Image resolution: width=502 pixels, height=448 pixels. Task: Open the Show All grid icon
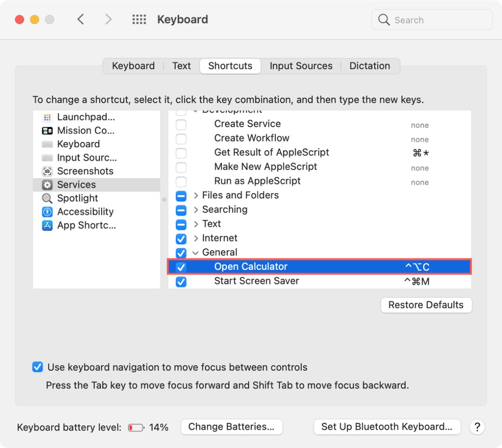coord(139,20)
